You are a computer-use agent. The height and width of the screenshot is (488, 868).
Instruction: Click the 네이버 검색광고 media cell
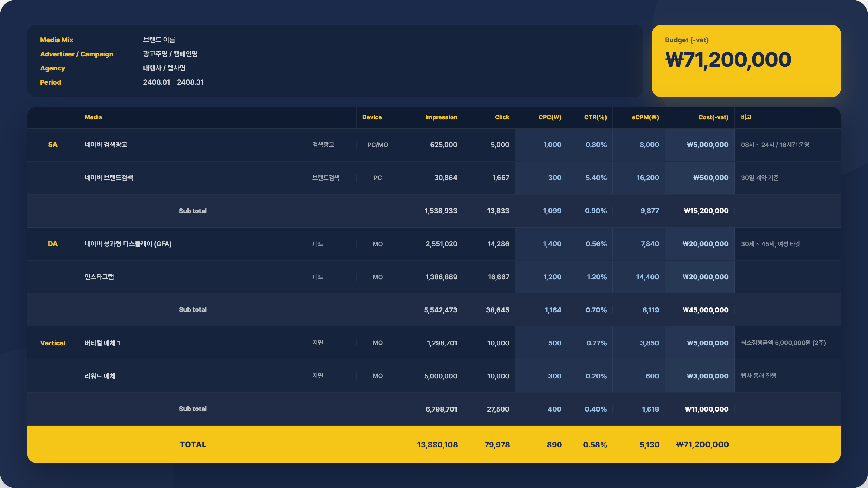click(x=106, y=145)
